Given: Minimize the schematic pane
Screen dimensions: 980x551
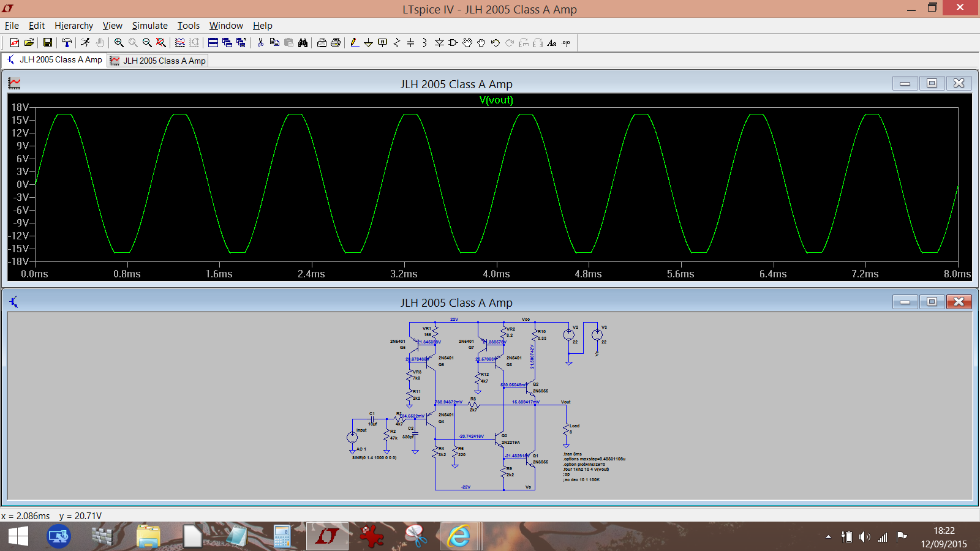Looking at the screenshot, I should pos(905,302).
